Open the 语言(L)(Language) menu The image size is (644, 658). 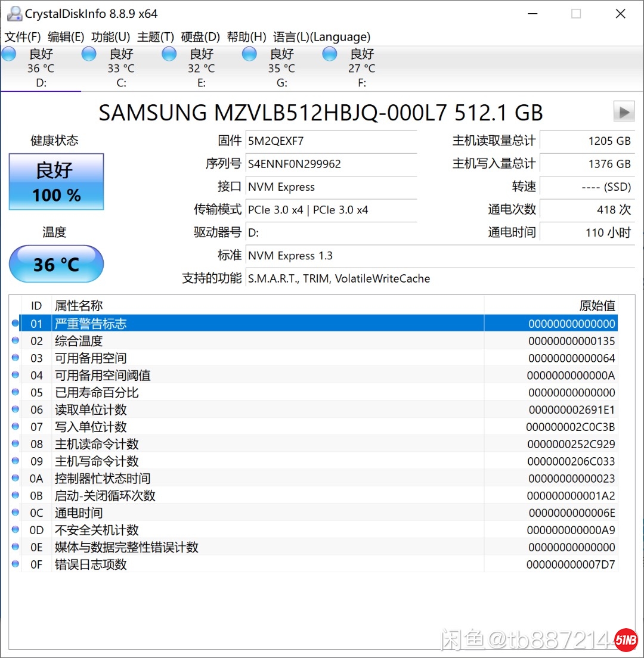tap(321, 37)
